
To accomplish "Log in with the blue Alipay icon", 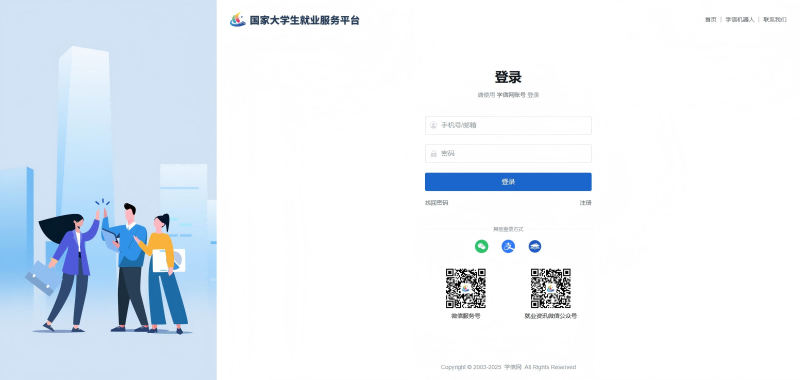I will tap(508, 246).
